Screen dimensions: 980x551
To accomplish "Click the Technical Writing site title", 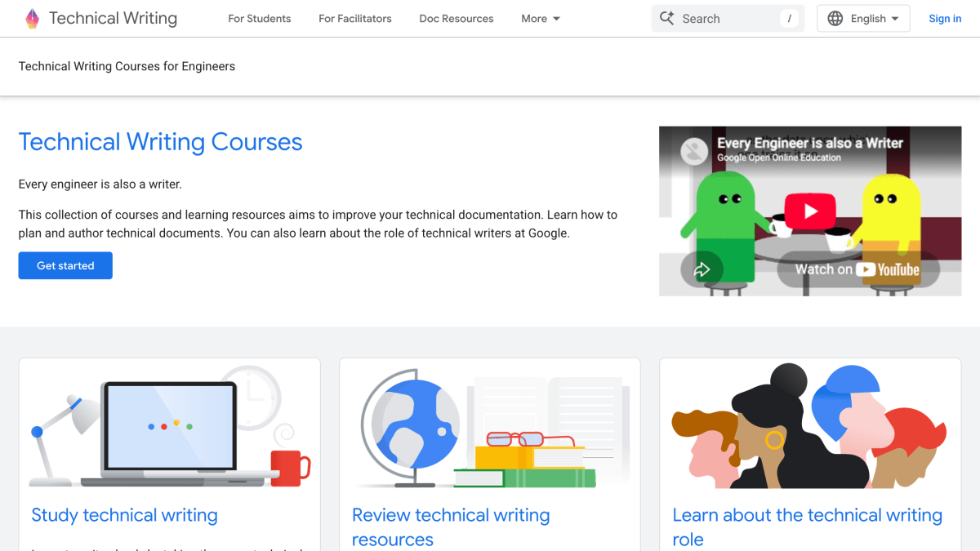I will (x=113, y=18).
